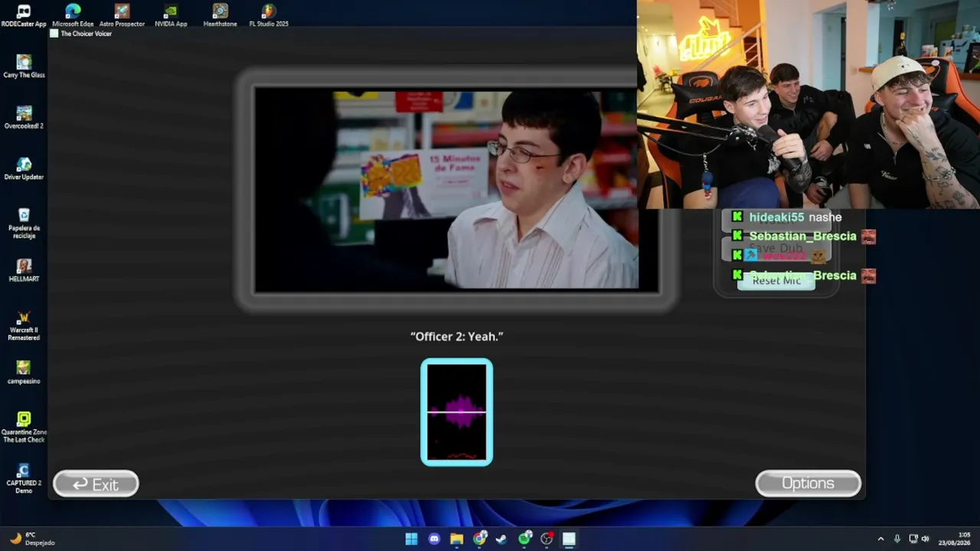Image resolution: width=980 pixels, height=551 pixels.
Task: Show hidden system tray icons
Action: (x=880, y=539)
